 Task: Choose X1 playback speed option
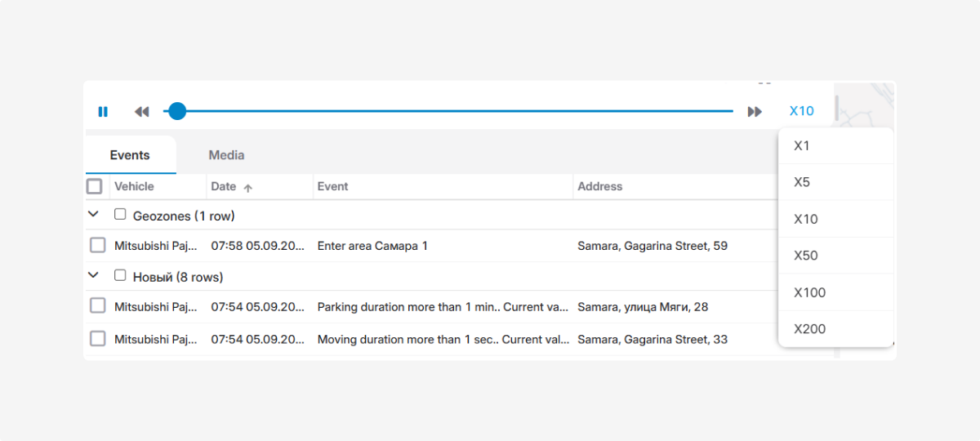click(x=802, y=146)
